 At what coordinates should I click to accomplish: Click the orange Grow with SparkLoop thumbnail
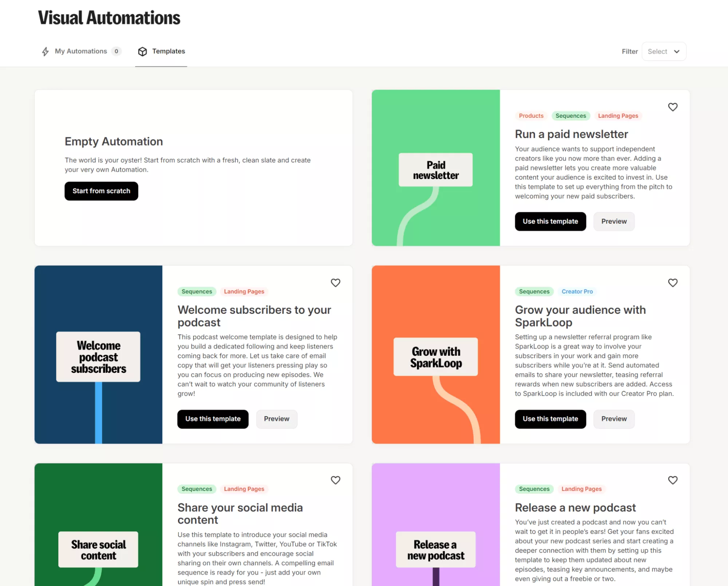click(436, 354)
